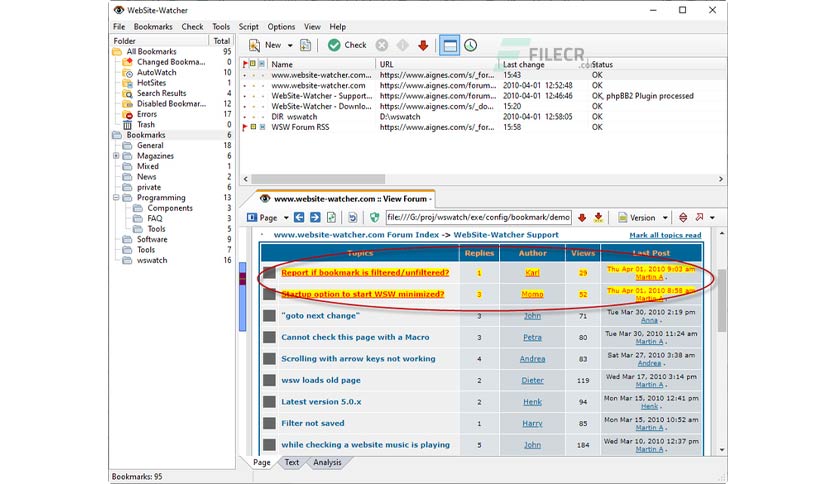Select the Page tab at bottom
This screenshot has height=484, width=836.
(x=261, y=462)
